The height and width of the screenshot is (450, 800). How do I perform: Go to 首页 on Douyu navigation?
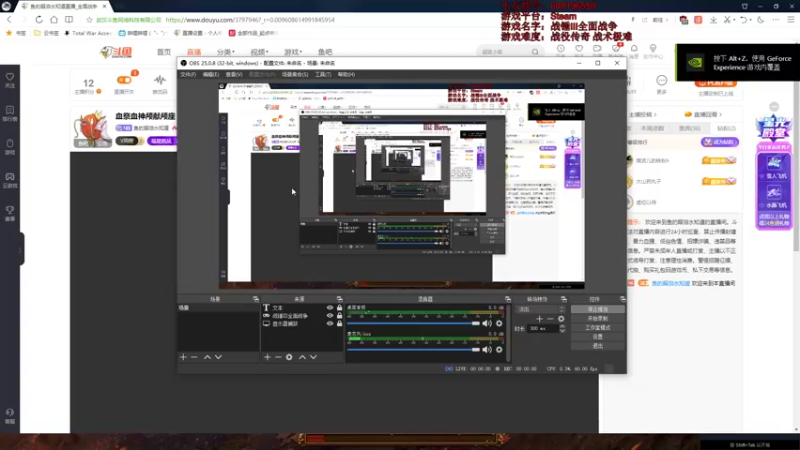pyautogui.click(x=164, y=52)
